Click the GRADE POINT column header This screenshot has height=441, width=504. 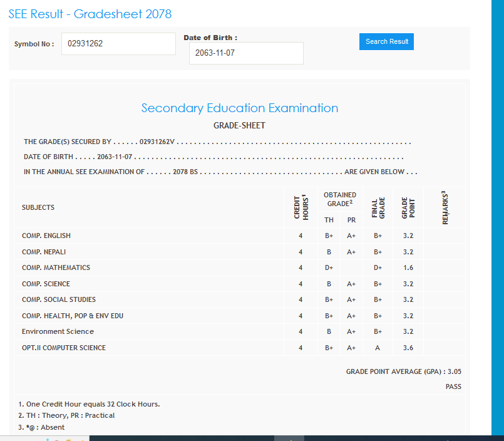(408, 207)
